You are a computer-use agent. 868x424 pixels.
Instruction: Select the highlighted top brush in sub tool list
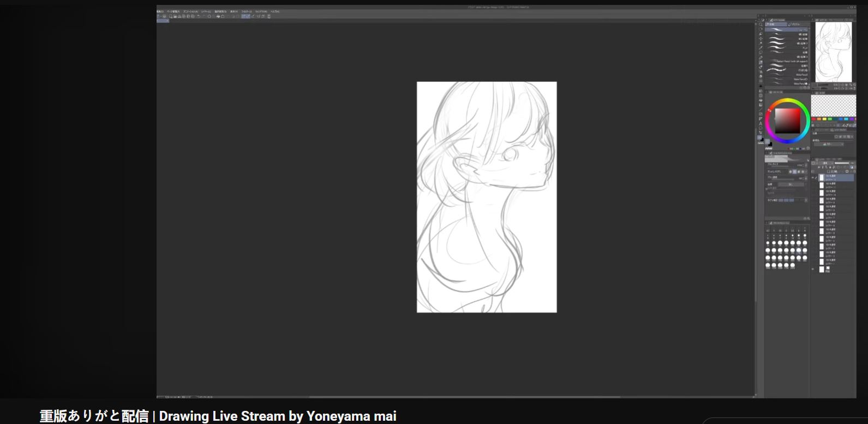(787, 30)
